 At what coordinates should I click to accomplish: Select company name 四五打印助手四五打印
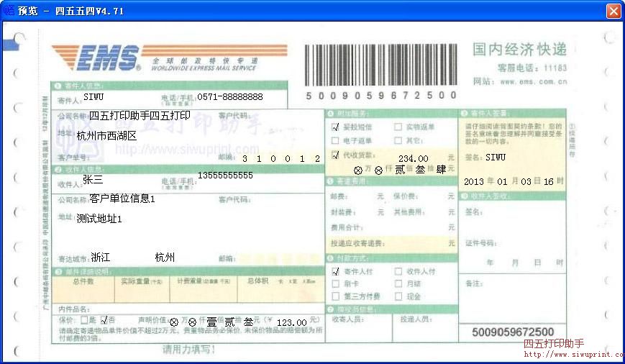140,116
